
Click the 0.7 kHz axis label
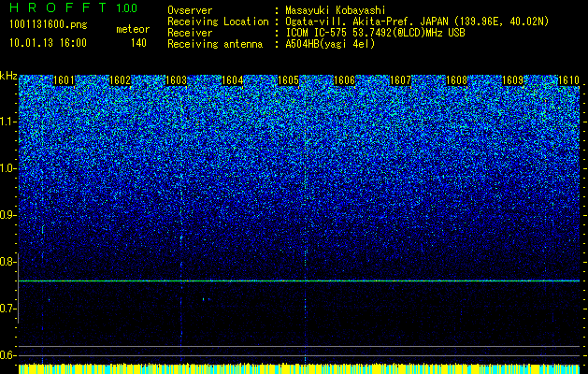click(7, 309)
